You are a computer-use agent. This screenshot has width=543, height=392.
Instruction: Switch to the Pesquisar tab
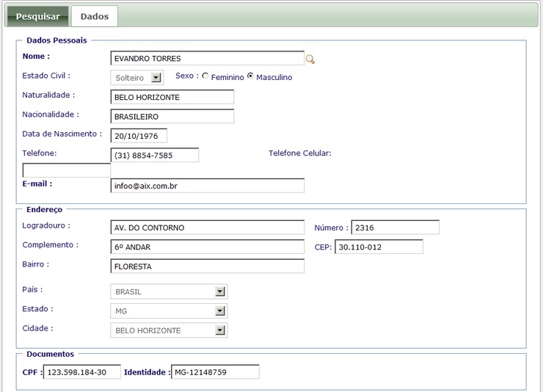(37, 16)
